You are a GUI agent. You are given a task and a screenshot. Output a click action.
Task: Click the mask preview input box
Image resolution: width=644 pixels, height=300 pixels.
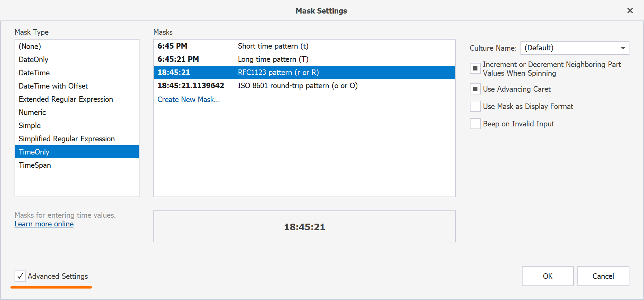[x=304, y=227]
